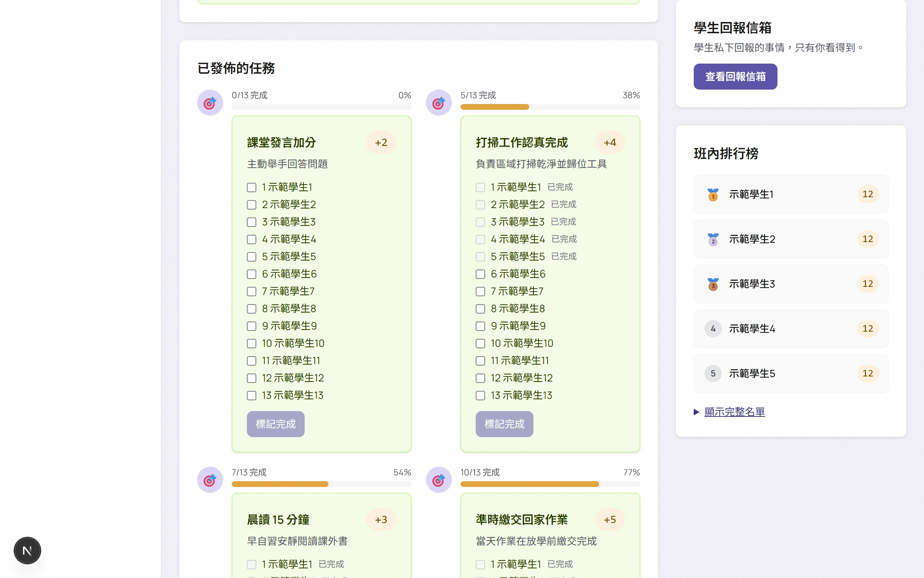Click gold medal icon for 示範學生1
This screenshot has height=578, width=924.
click(713, 195)
